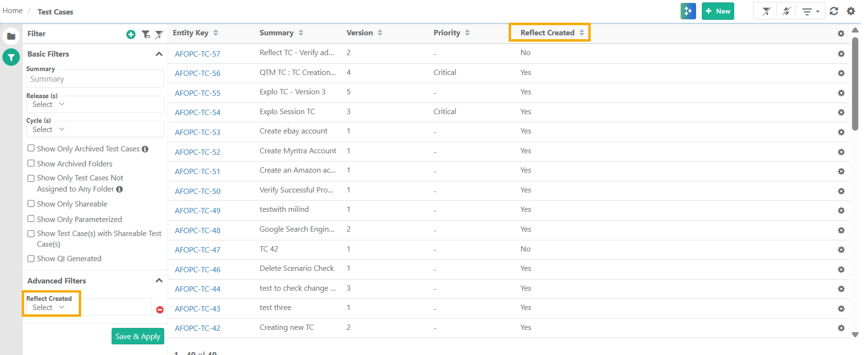Click the clear filter icon in top toolbar
The image size is (868, 355).
[x=767, y=11]
